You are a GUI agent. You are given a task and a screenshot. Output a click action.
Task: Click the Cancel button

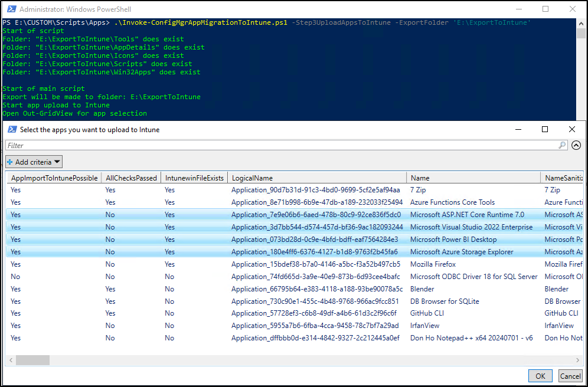pos(570,376)
